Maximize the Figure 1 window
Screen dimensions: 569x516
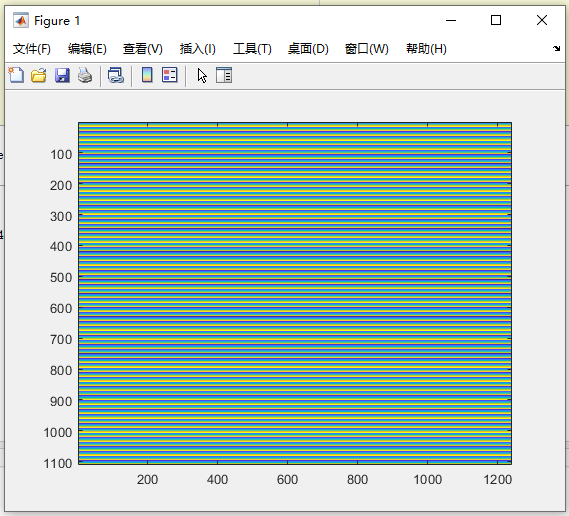(496, 20)
